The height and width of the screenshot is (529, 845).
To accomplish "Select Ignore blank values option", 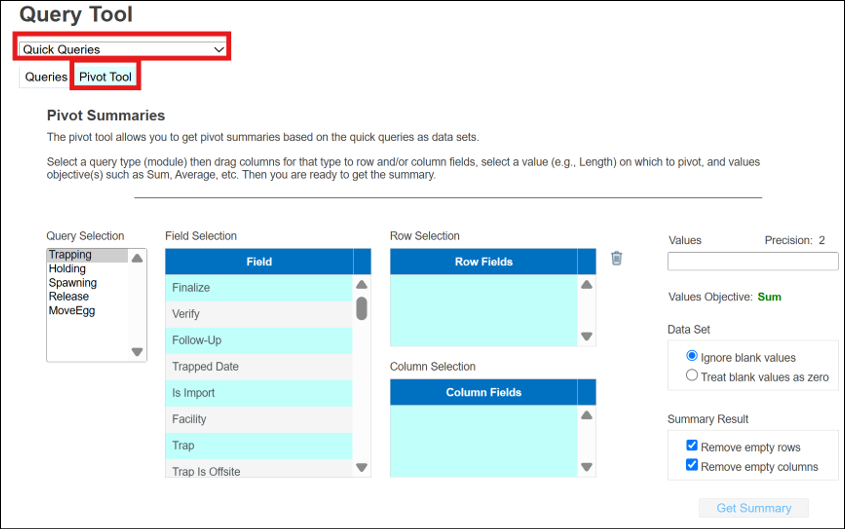I will (x=692, y=357).
